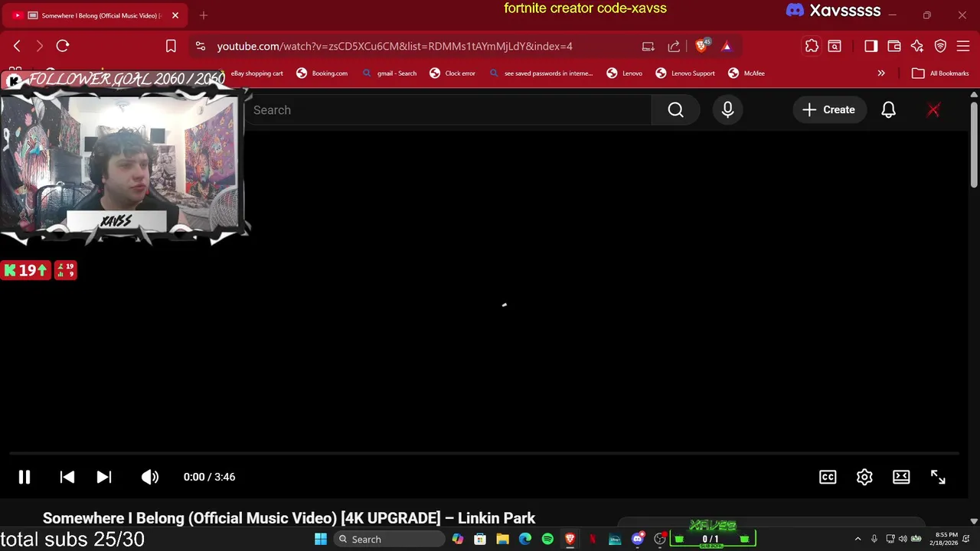The width and height of the screenshot is (980, 551).
Task: Open the Lenovo bookmark
Action: click(x=625, y=73)
